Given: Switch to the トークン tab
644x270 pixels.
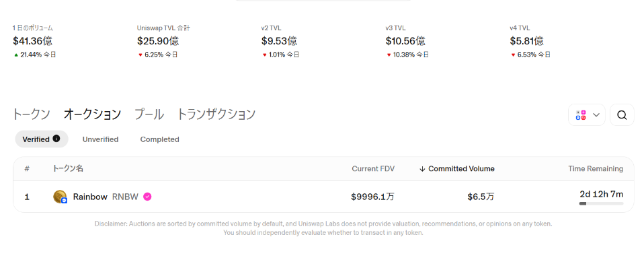Looking at the screenshot, I should point(31,114).
